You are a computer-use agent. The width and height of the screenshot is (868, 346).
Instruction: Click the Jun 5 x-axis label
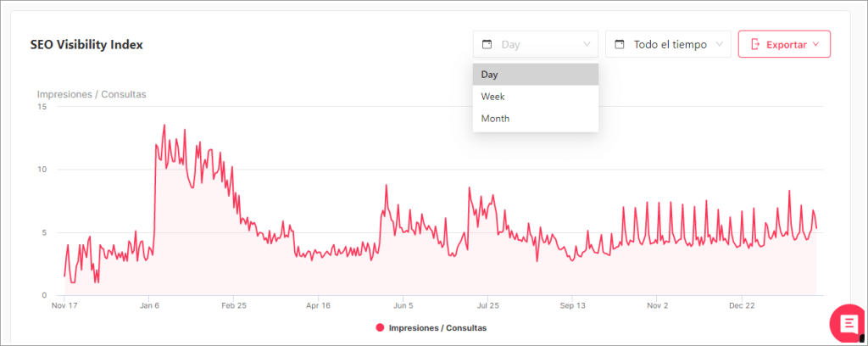pyautogui.click(x=403, y=305)
